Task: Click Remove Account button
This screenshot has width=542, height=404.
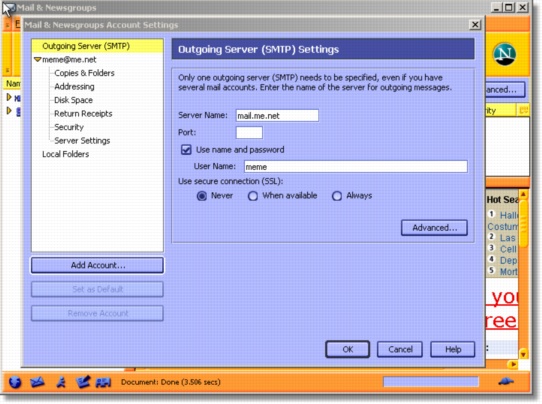Action: coord(97,313)
